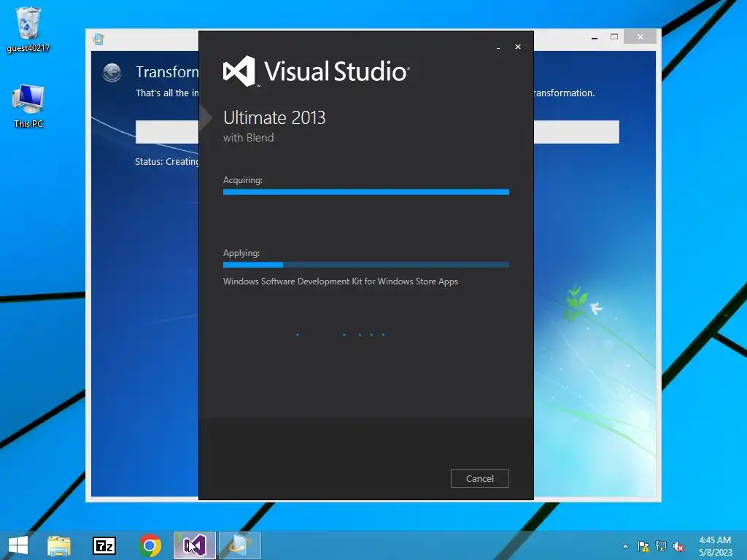747x560 pixels.
Task: Select the 'Acquiring:' label
Action: 242,180
